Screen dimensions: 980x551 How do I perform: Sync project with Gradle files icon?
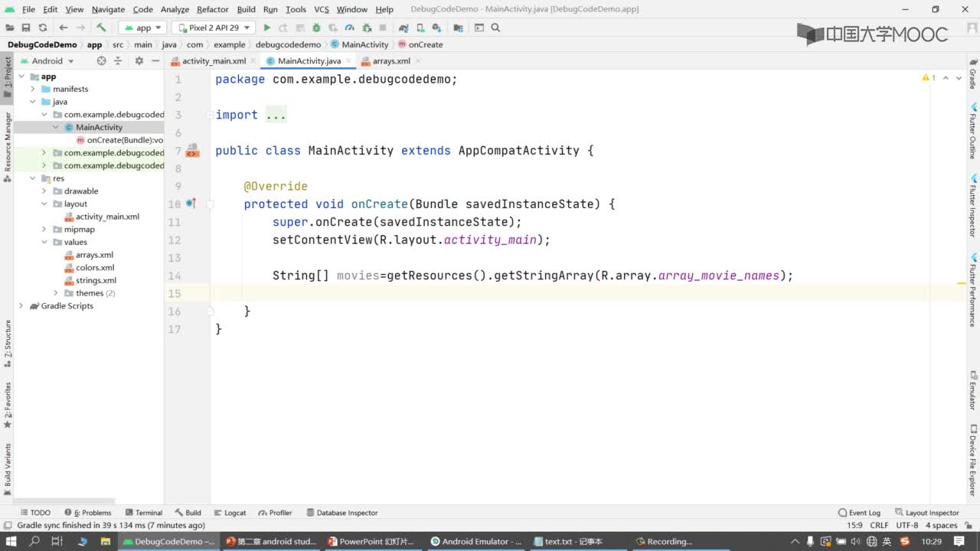point(403,28)
